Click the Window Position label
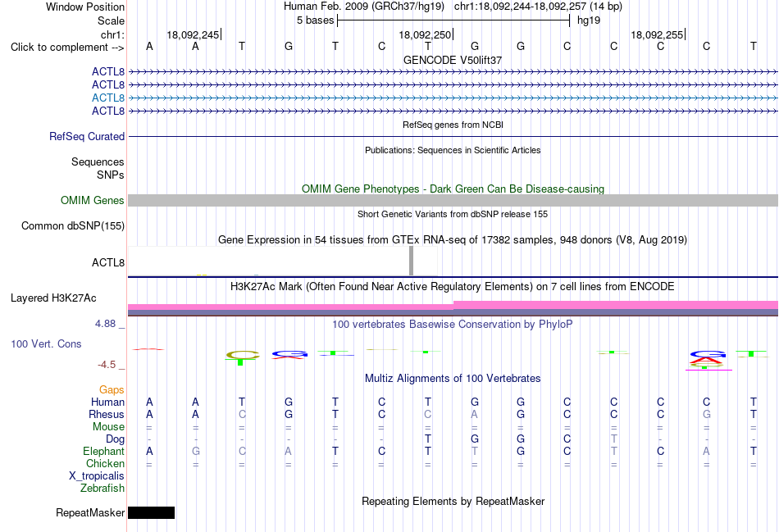This screenshot has width=779, height=532. 85,7
